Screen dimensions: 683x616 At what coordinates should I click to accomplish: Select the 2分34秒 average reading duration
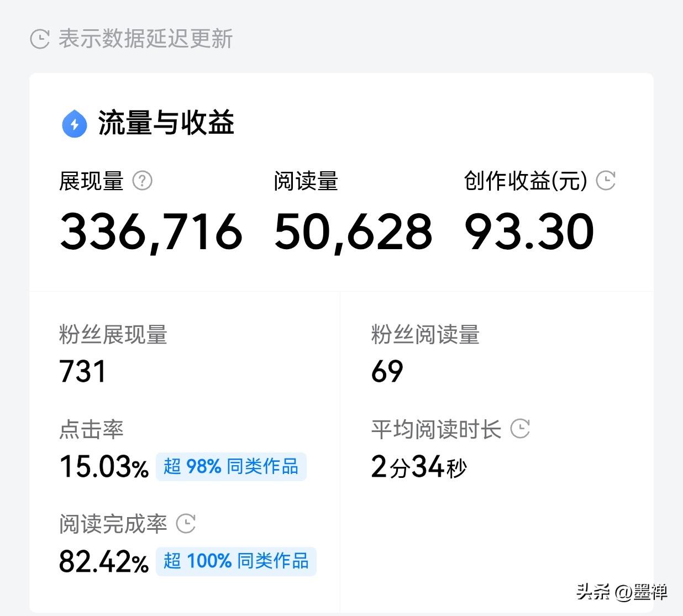pyautogui.click(x=418, y=467)
